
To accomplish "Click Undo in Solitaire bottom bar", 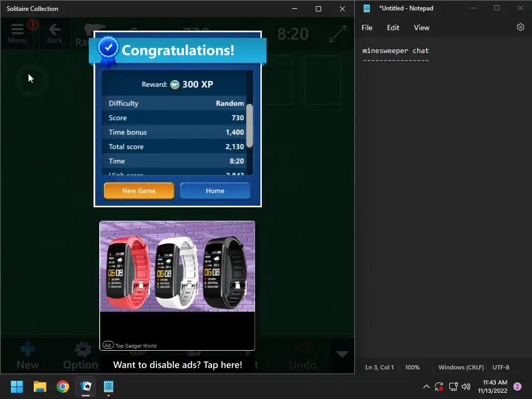I will (303, 356).
